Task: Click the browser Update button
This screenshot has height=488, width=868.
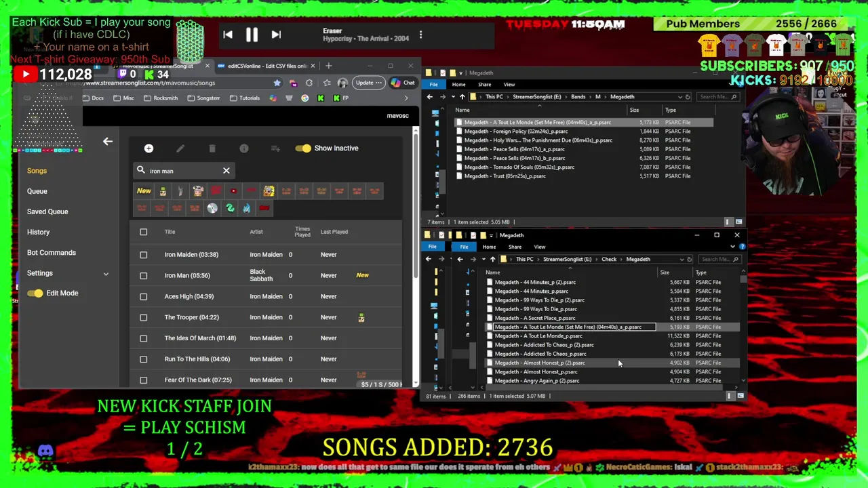Action: tap(368, 83)
